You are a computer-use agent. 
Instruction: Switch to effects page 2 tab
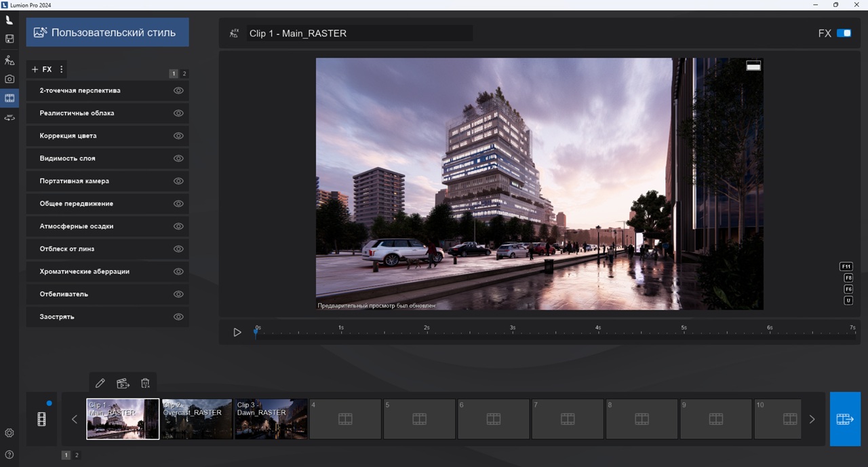tap(184, 73)
